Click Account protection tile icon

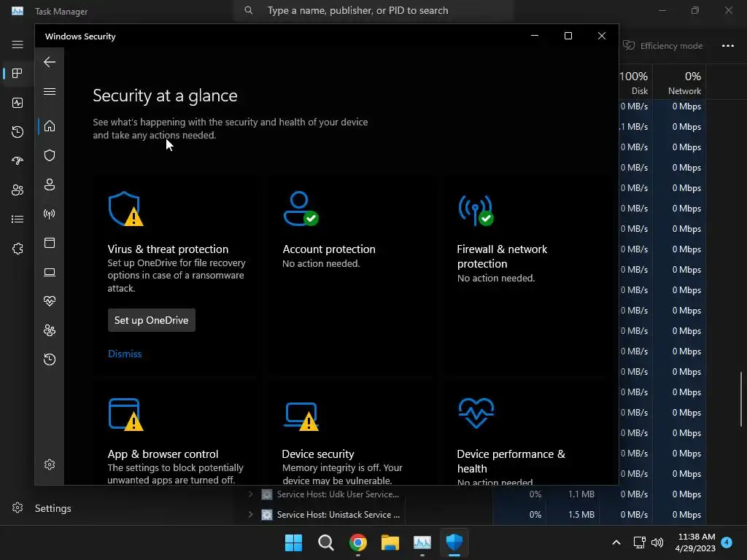pos(301,209)
